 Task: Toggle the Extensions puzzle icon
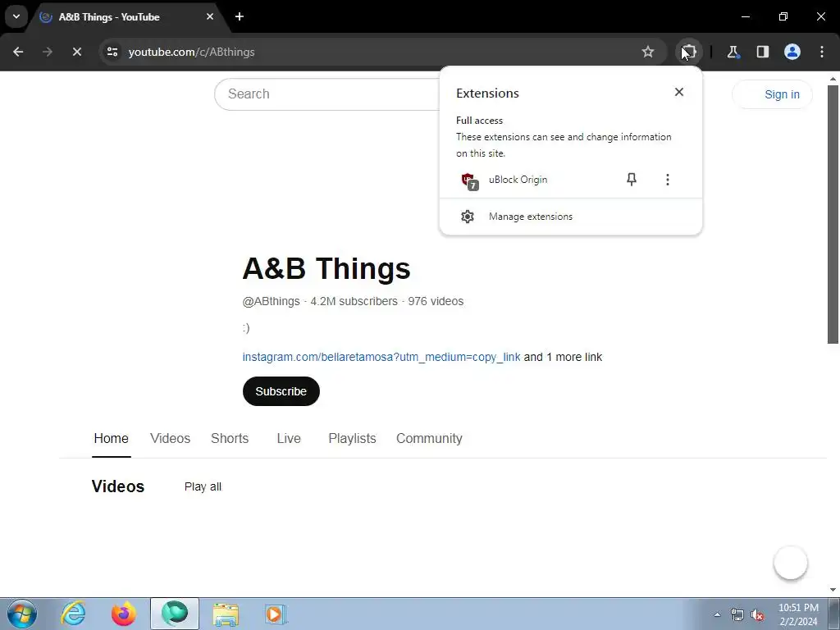click(689, 52)
